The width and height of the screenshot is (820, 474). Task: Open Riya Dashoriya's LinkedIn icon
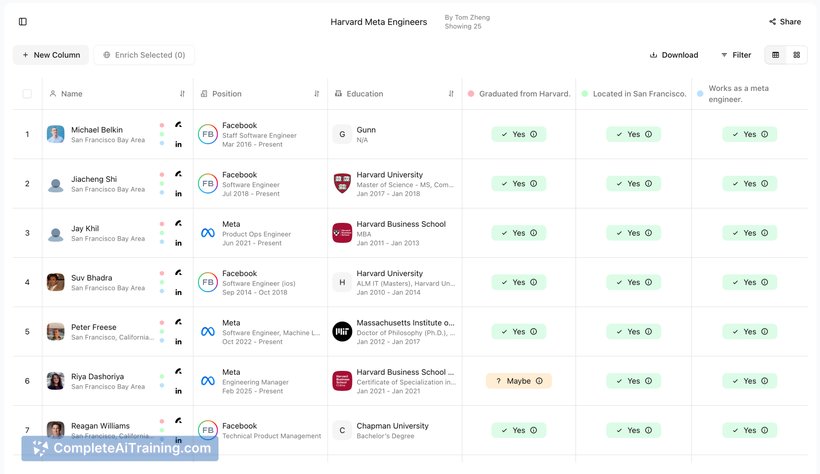coord(178,391)
